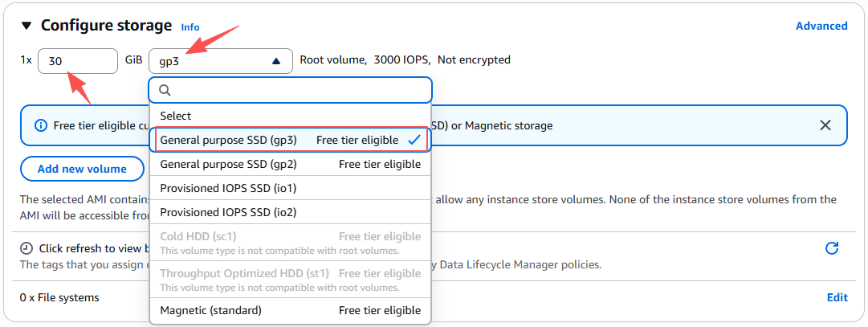Click the refresh icon for backup information

pyautogui.click(x=832, y=248)
